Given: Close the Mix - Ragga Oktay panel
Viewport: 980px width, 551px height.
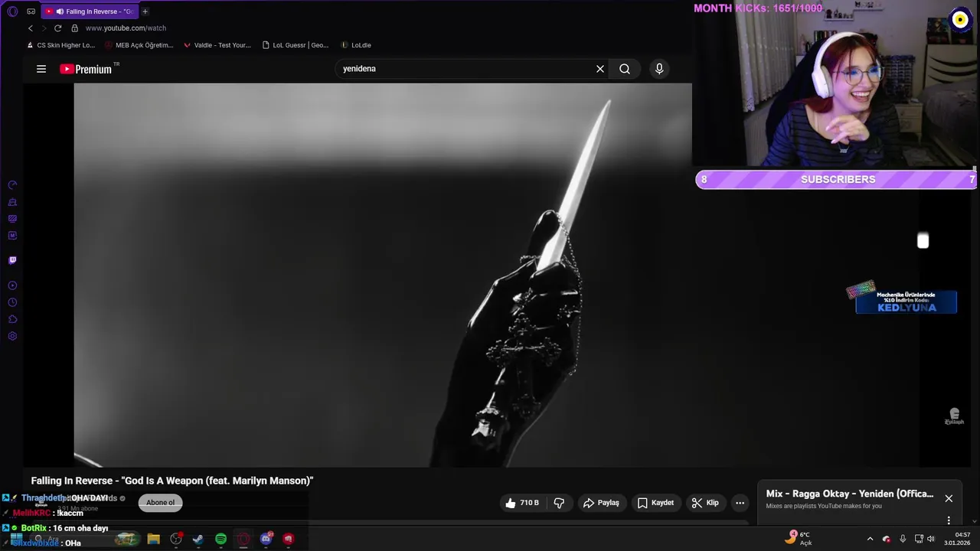Looking at the screenshot, I should pyautogui.click(x=949, y=498).
